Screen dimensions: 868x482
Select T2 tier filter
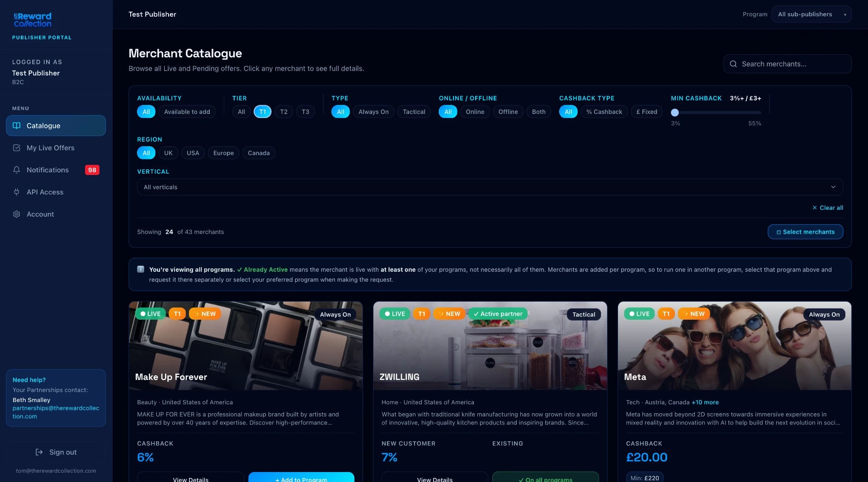[283, 112]
